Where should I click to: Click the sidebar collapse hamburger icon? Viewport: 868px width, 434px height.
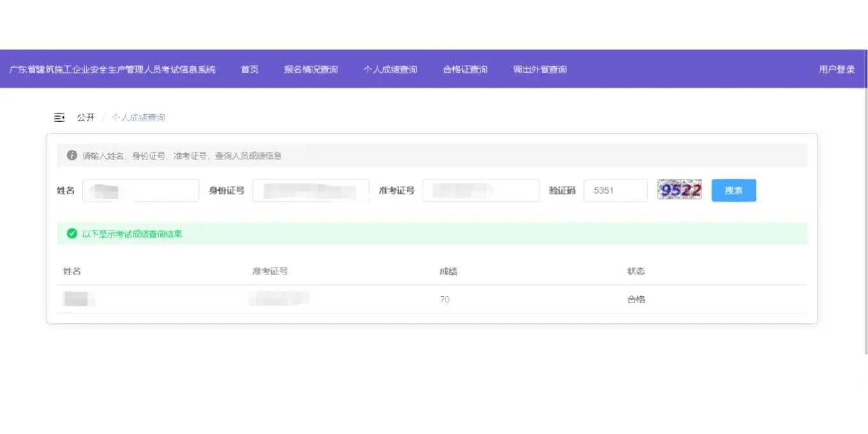(59, 117)
